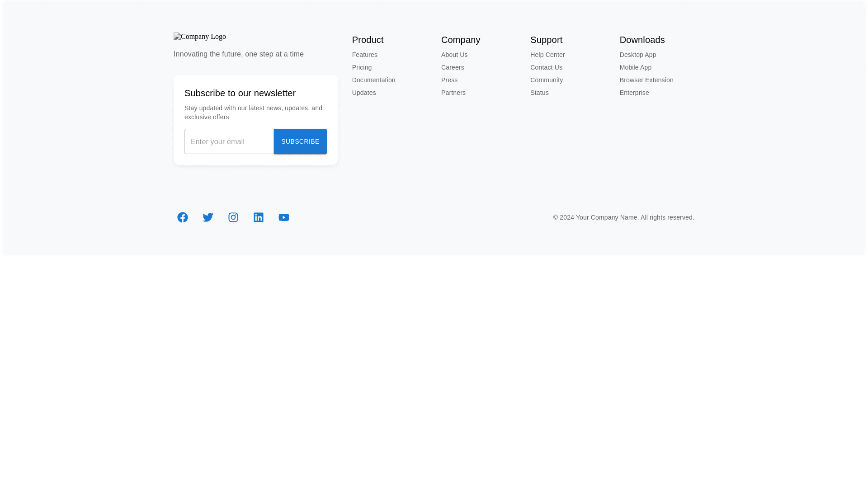Image resolution: width=868 pixels, height=488 pixels.
Task: Open the Features link
Action: click(x=364, y=55)
